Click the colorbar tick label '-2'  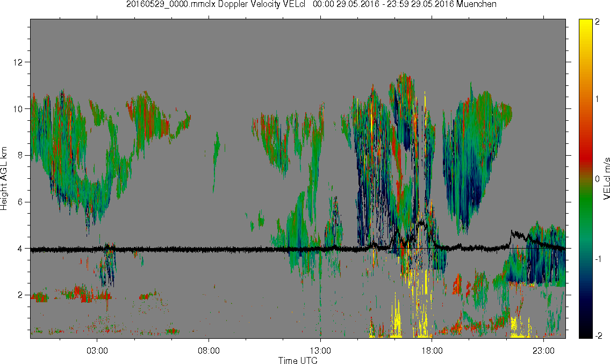coord(598,336)
